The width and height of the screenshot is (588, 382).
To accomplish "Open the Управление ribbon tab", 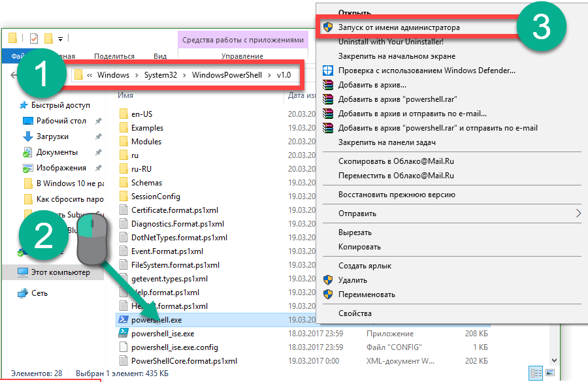I will [242, 56].
